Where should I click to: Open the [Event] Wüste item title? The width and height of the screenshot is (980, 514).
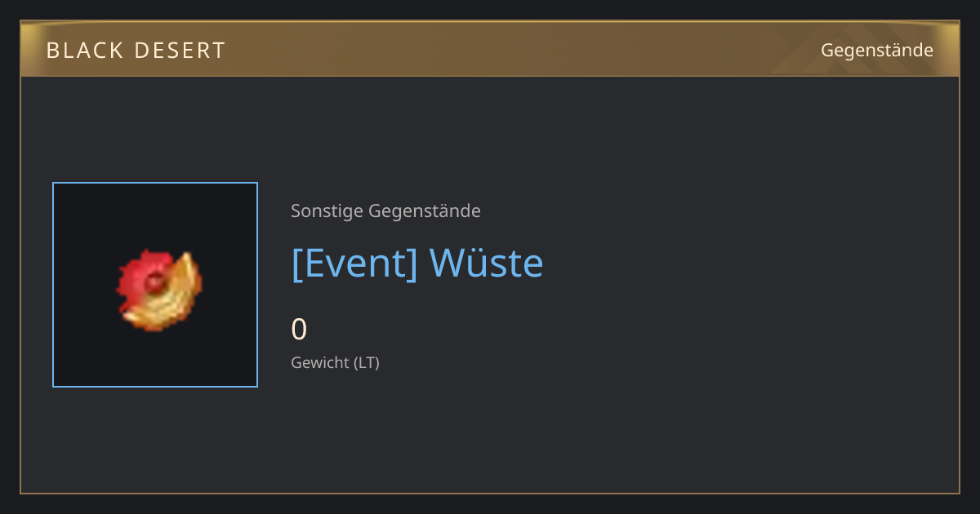(x=417, y=264)
